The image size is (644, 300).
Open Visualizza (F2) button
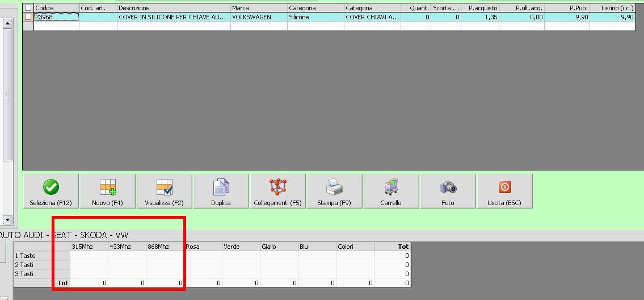coord(165,191)
